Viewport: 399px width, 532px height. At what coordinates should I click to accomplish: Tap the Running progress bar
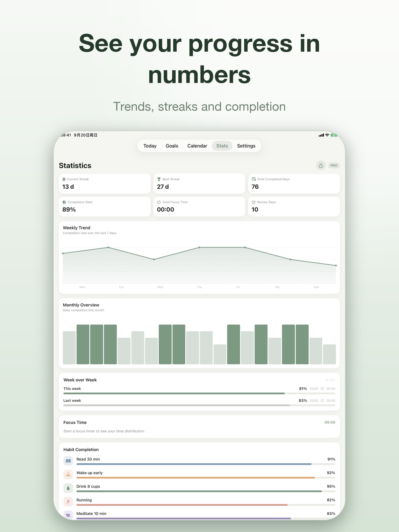pos(206,505)
